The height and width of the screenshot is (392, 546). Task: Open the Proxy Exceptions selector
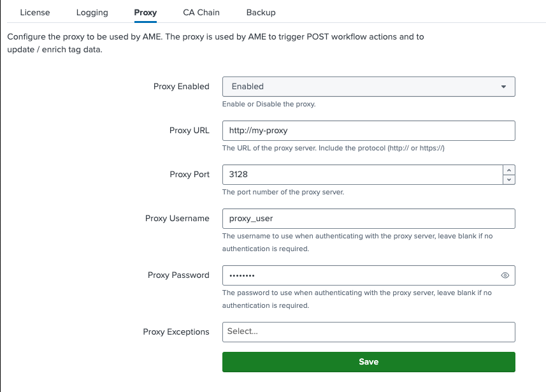click(x=368, y=332)
